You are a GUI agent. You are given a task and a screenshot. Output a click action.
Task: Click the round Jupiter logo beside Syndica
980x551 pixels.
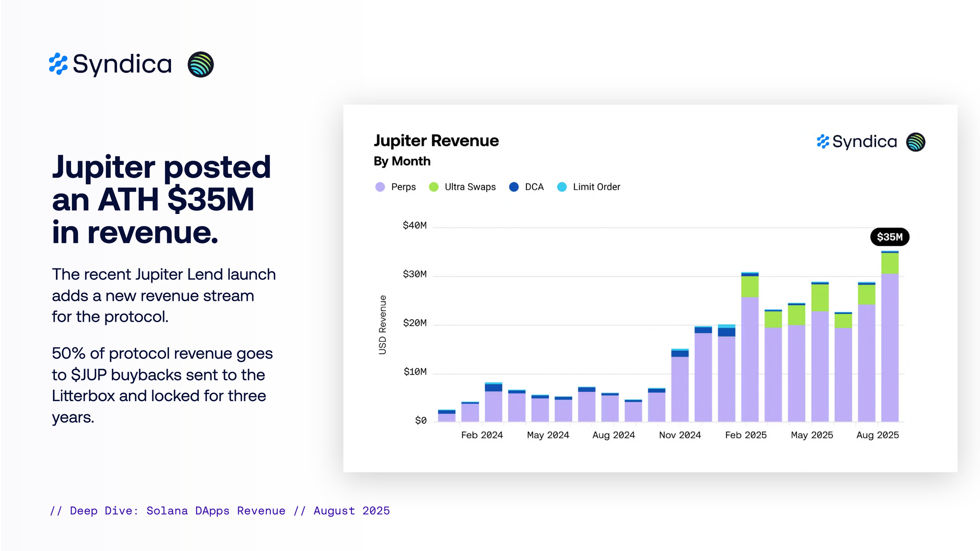tap(200, 64)
